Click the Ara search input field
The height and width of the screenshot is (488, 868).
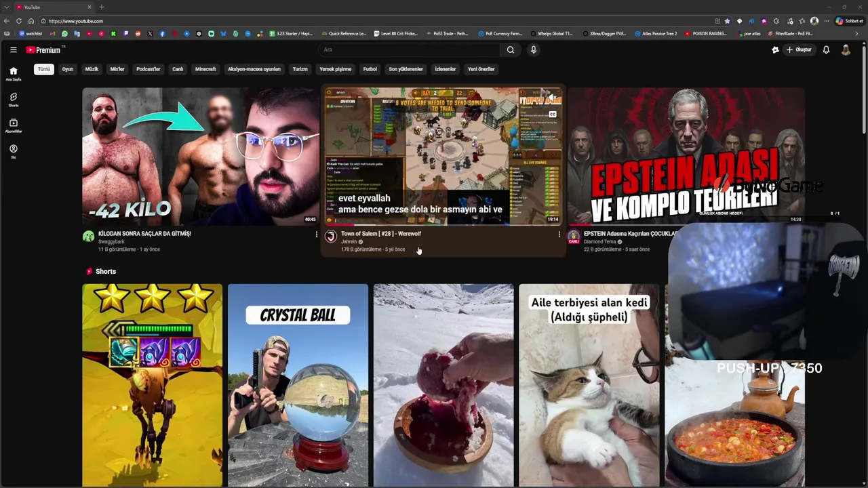coord(410,49)
